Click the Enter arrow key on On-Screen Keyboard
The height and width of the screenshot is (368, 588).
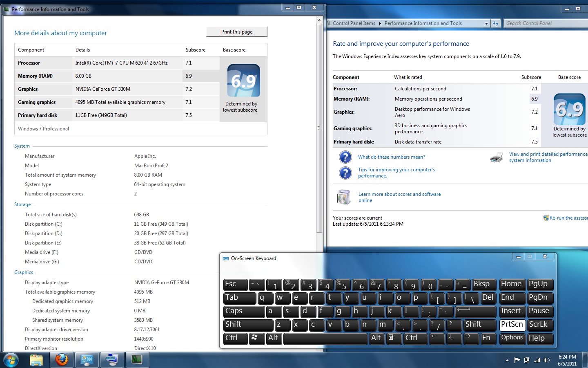click(x=476, y=311)
